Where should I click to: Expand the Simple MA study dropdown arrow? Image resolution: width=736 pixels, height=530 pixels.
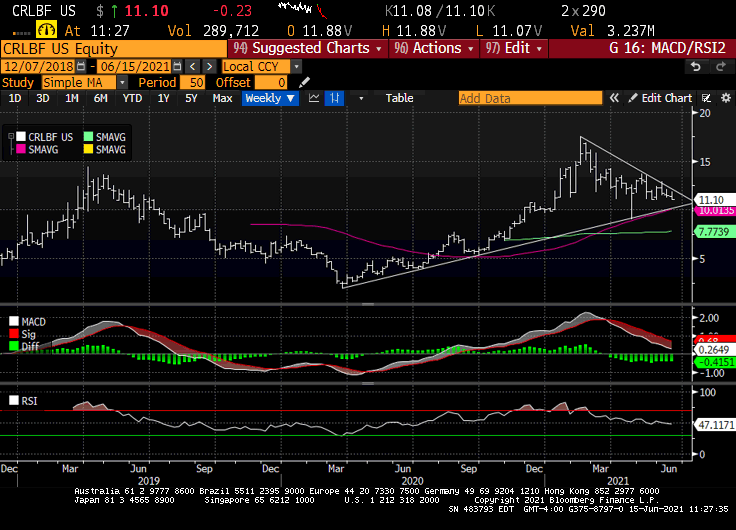pos(122,83)
